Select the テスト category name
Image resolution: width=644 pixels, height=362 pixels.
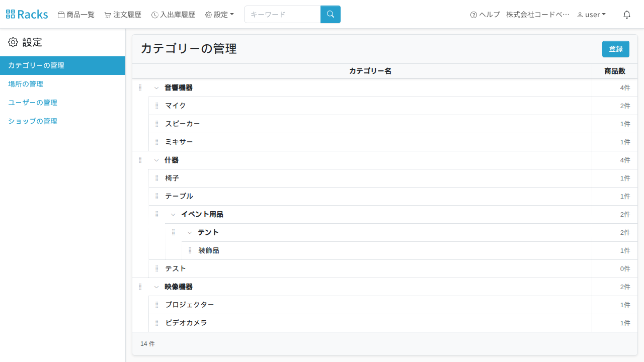pos(176,268)
